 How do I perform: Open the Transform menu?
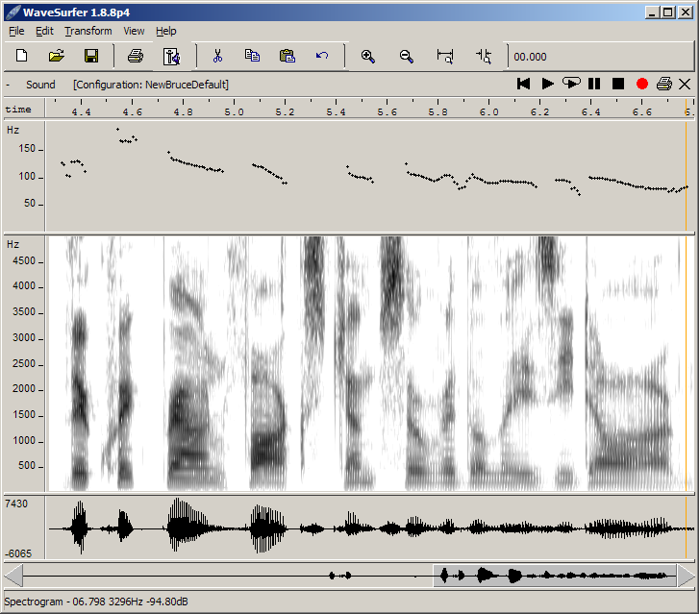coord(88,31)
